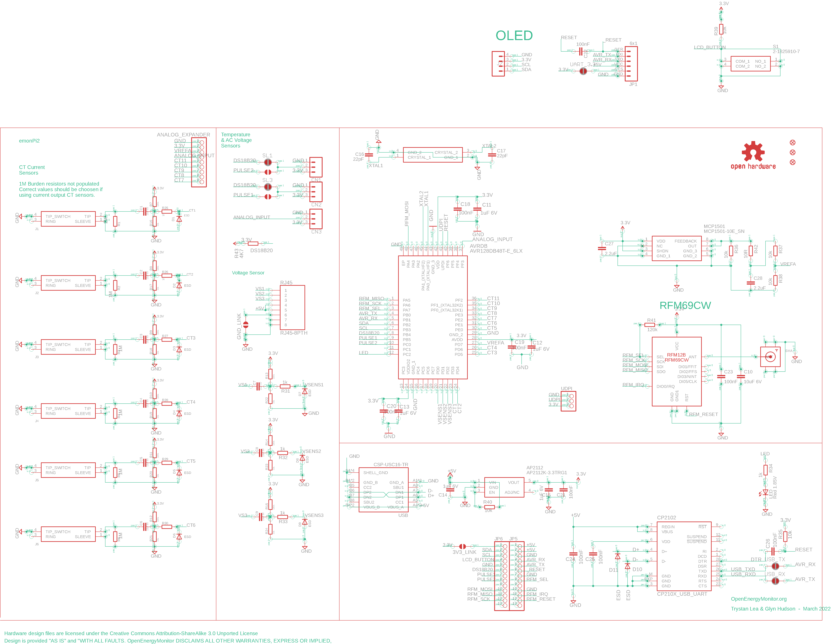Image resolution: width=834 pixels, height=644 pixels.
Task: Click the S1 push-button switch symbol
Action: [750, 64]
